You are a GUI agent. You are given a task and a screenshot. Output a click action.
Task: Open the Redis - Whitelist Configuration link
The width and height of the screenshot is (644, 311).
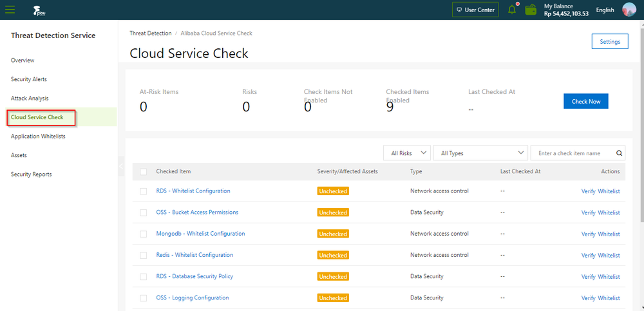click(x=194, y=255)
